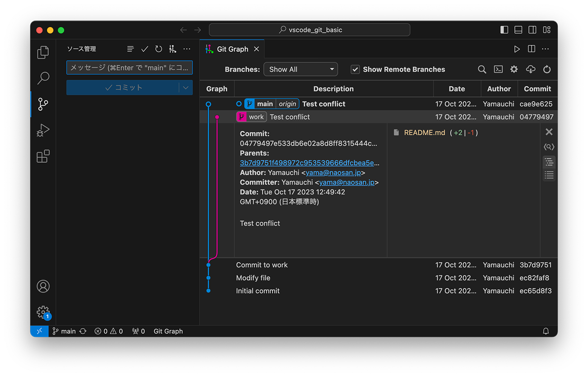Open the Extensions icon in activity bar
Screen dimensions: 588x377
tap(43, 156)
